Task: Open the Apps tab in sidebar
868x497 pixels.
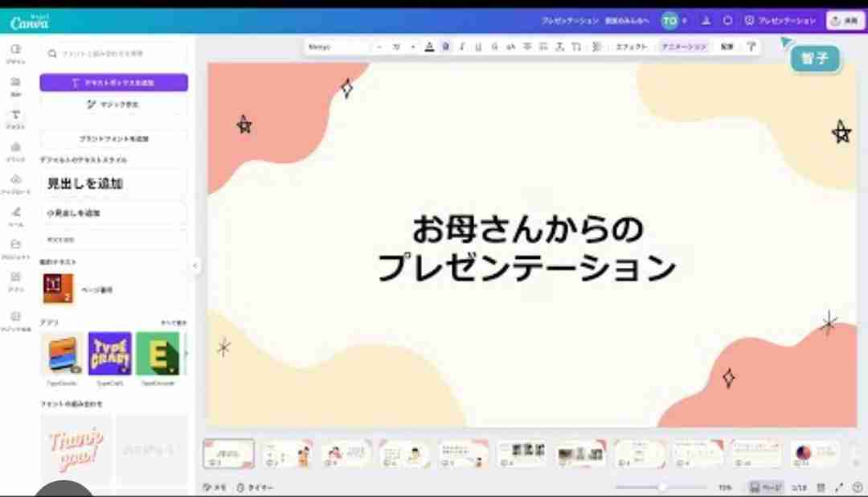Action: (x=15, y=281)
